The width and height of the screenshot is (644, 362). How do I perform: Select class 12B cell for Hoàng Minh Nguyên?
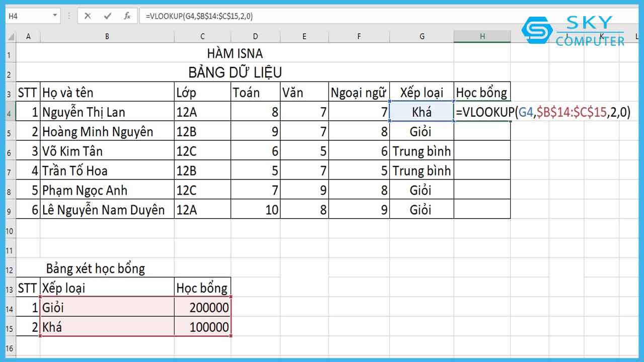point(202,131)
